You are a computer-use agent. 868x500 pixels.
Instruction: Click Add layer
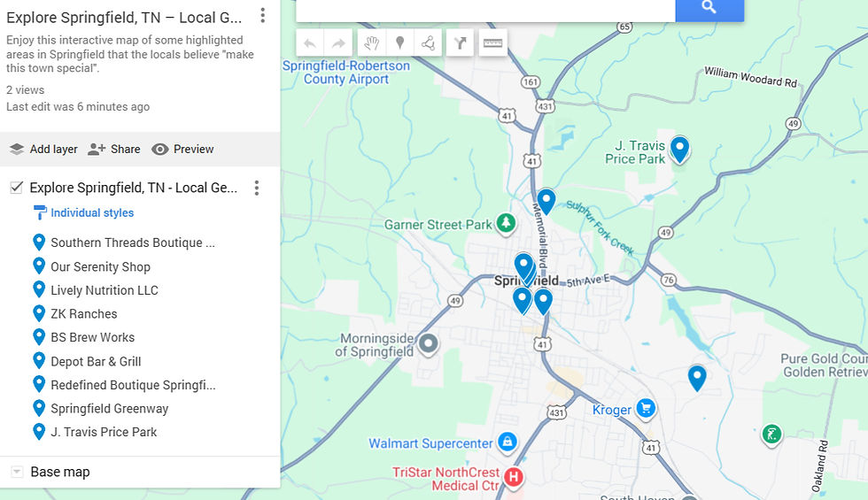[x=43, y=150]
